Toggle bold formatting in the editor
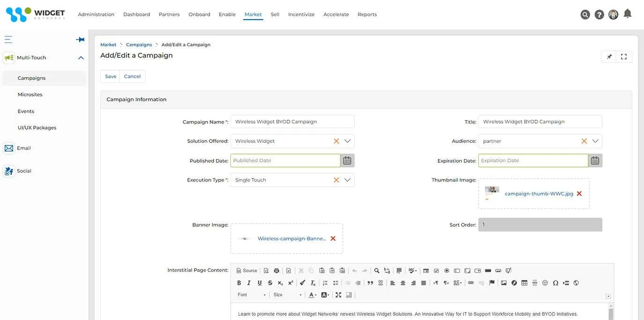This screenshot has height=320, width=644. [x=239, y=283]
